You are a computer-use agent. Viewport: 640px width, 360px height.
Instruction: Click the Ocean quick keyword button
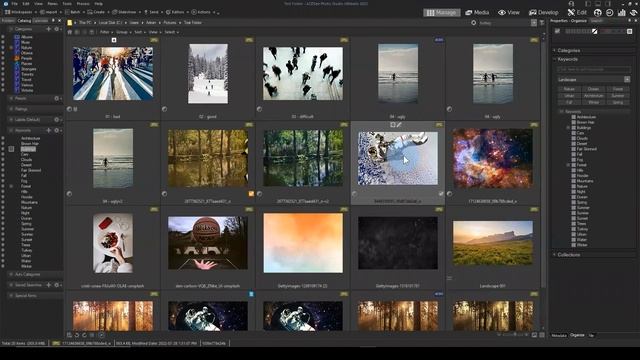coord(593,89)
